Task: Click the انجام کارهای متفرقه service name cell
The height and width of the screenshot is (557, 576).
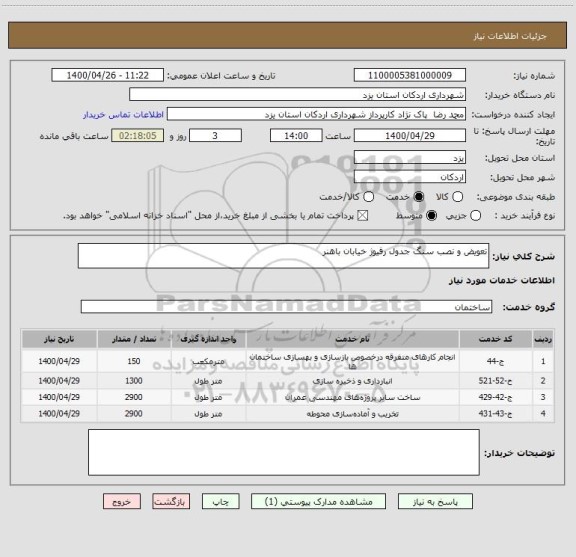Action: pyautogui.click(x=352, y=361)
